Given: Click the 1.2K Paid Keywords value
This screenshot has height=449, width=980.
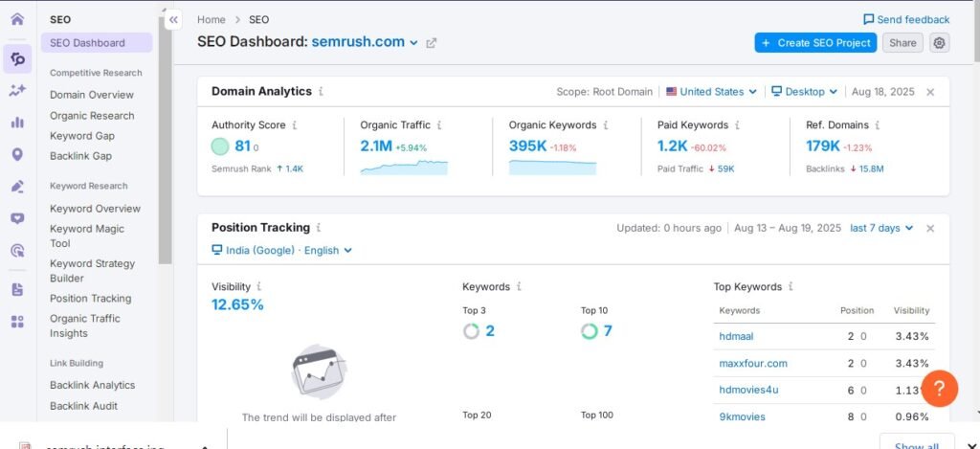Looking at the screenshot, I should [x=673, y=146].
